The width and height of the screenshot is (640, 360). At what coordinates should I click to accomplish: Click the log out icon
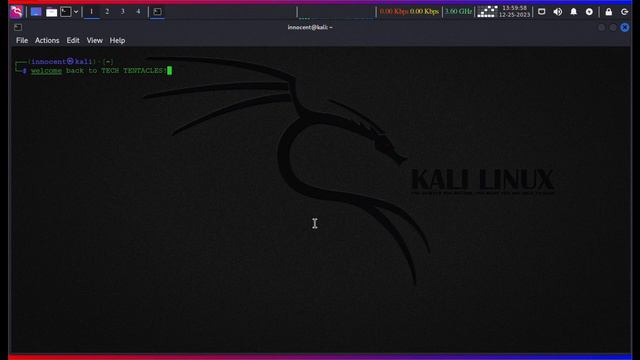[x=624, y=12]
